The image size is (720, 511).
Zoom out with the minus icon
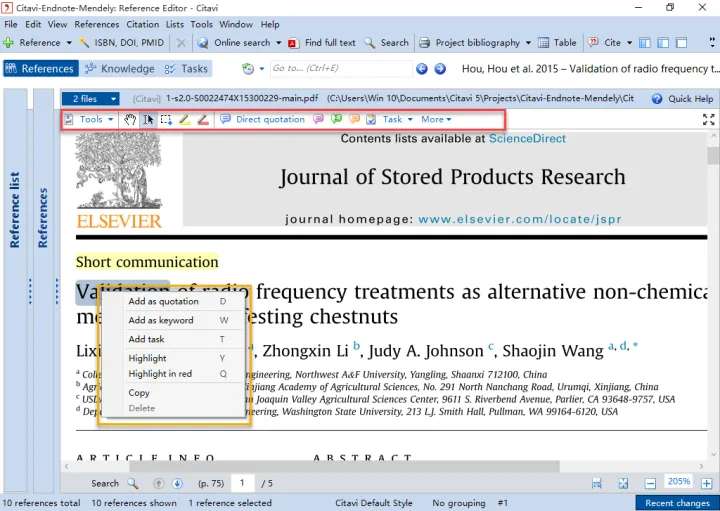coord(650,483)
